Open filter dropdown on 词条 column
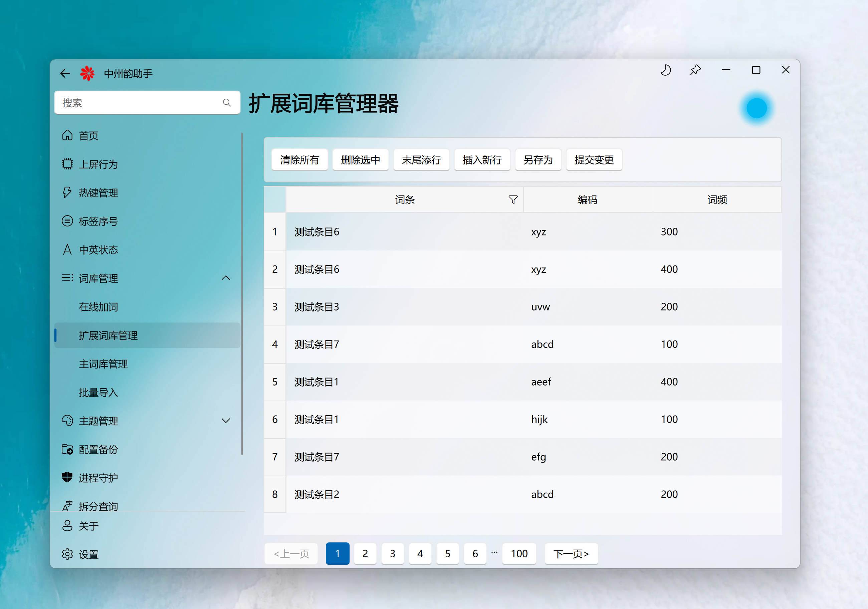This screenshot has width=868, height=609. [513, 199]
